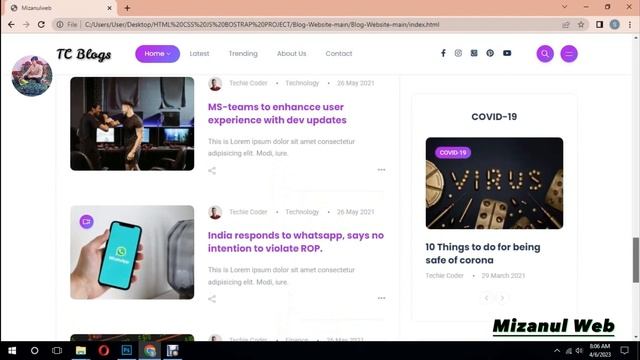Select the Mizanulweb browser tab
640x360 pixels.
(60, 8)
